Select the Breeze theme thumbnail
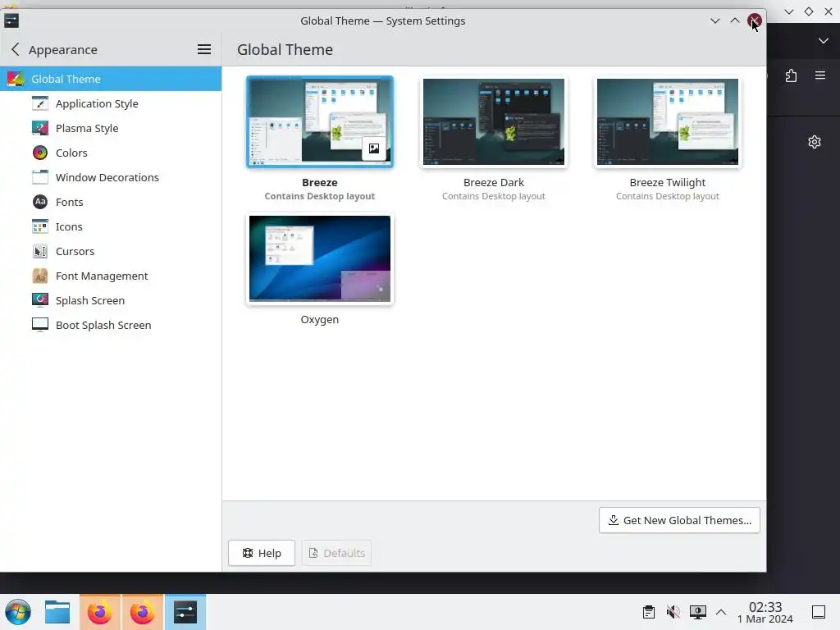Screen dimensions: 840x630 tap(320, 121)
